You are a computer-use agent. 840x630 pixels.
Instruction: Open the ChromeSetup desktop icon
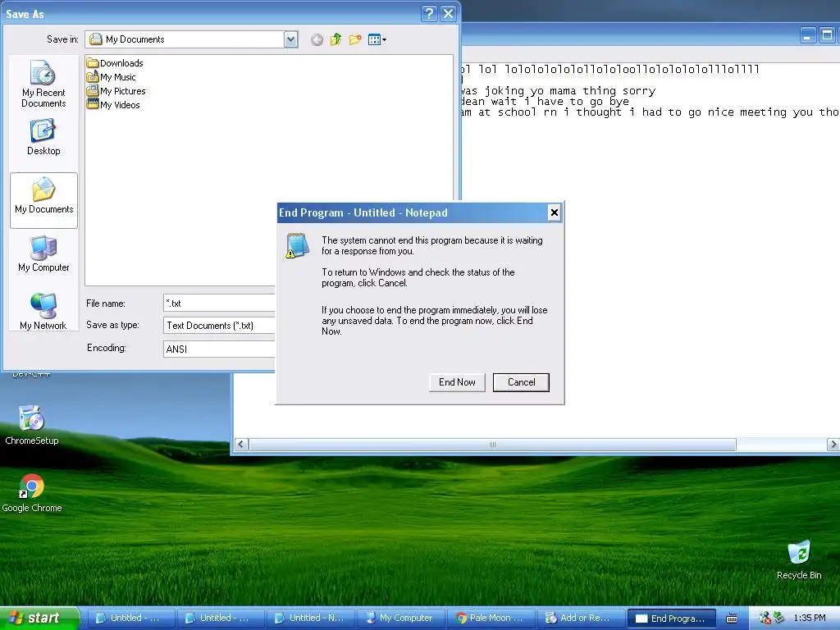(32, 426)
